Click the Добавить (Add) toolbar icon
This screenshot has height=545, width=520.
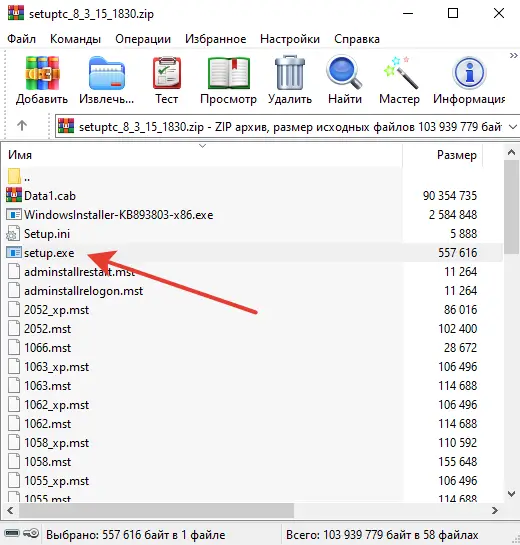click(42, 73)
